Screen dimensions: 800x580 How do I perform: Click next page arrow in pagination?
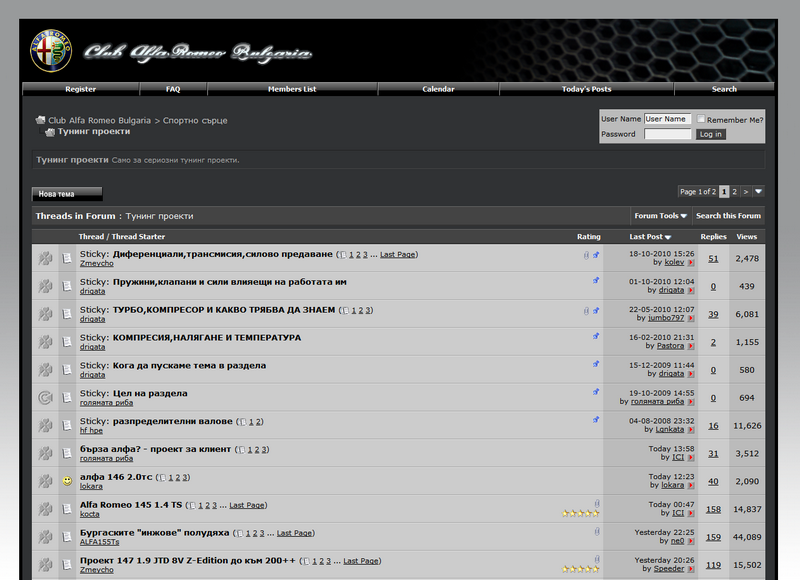tap(745, 192)
